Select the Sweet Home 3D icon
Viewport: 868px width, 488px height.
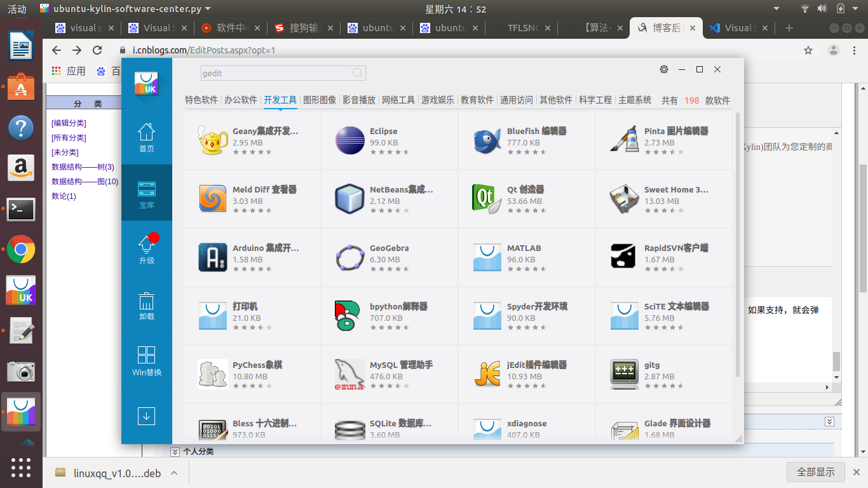[624, 198]
